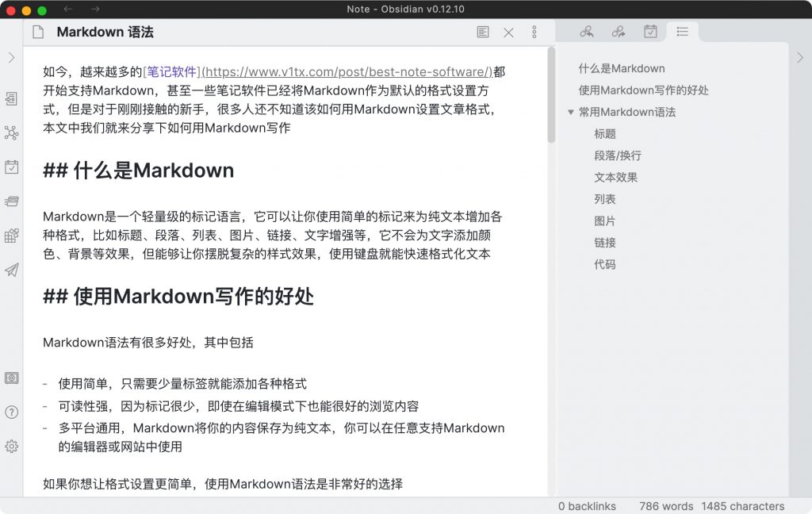Click the file icon beside the note title
This screenshot has width=812, height=514.
coord(38,32)
